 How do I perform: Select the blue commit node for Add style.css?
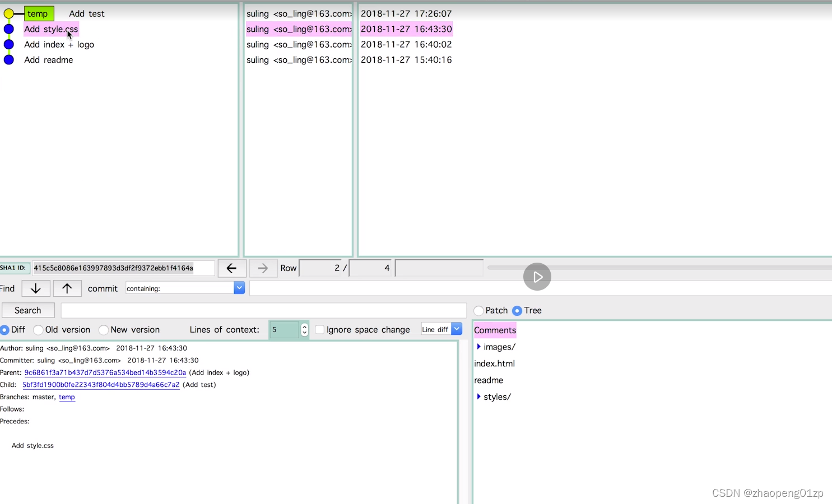(x=9, y=29)
